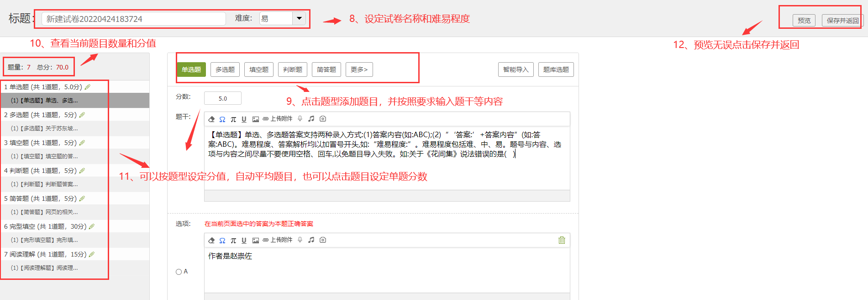Image resolution: width=868 pixels, height=300 pixels.
Task: Select section row 3 填空题 (共 1道题)
Action: pos(75,143)
